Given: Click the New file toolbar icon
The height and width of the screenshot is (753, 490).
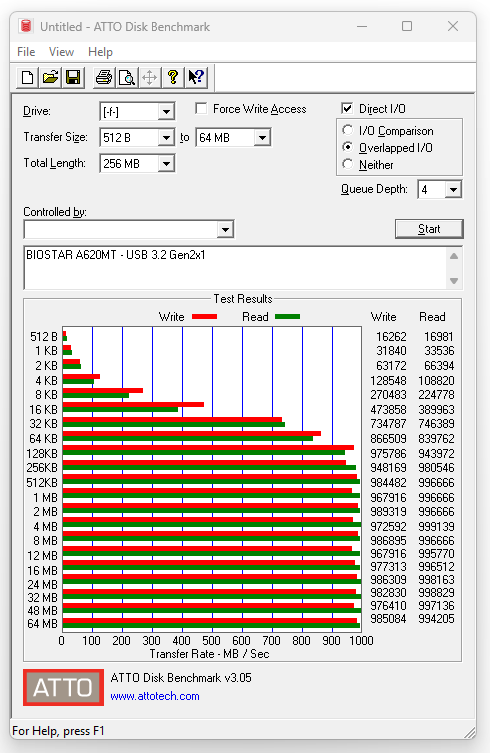Looking at the screenshot, I should point(27,77).
